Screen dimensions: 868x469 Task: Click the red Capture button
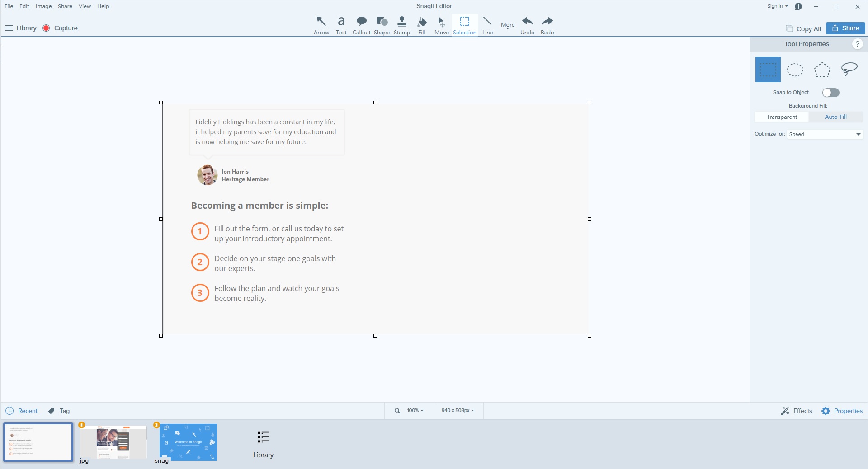point(60,28)
